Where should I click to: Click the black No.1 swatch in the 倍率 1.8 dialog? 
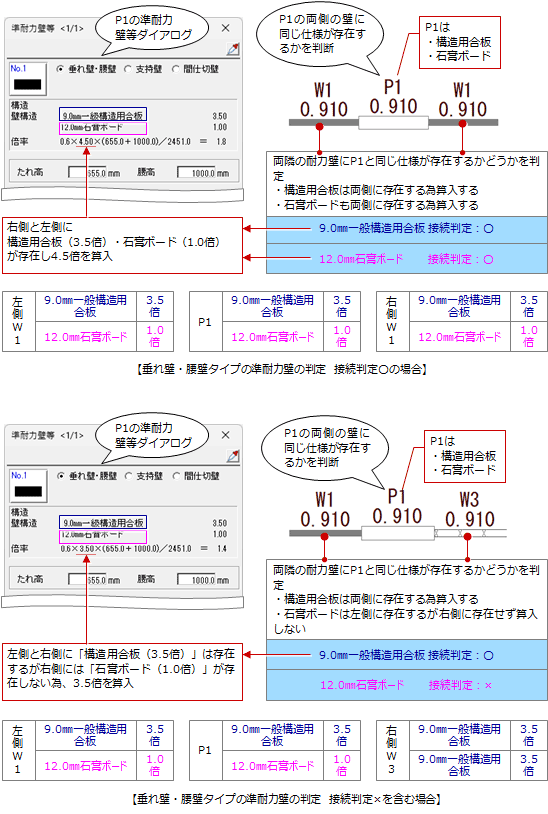(x=27, y=85)
